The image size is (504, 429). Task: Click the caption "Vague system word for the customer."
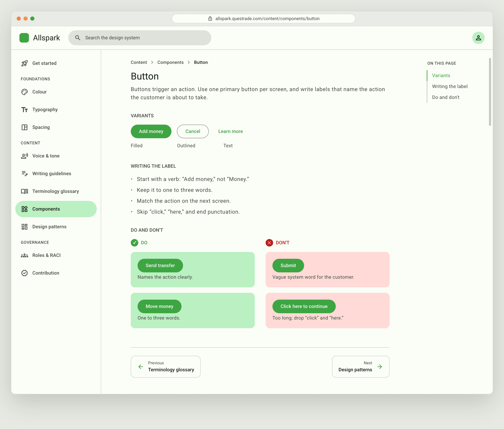(x=313, y=277)
